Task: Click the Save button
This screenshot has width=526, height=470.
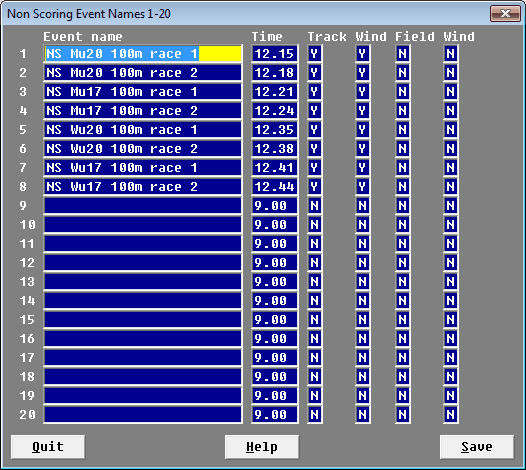Action: coord(477,447)
